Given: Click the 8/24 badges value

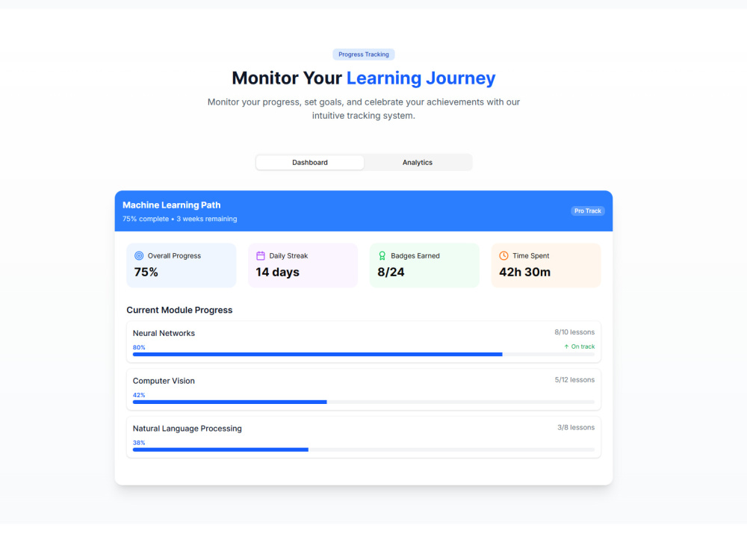Looking at the screenshot, I should 391,272.
